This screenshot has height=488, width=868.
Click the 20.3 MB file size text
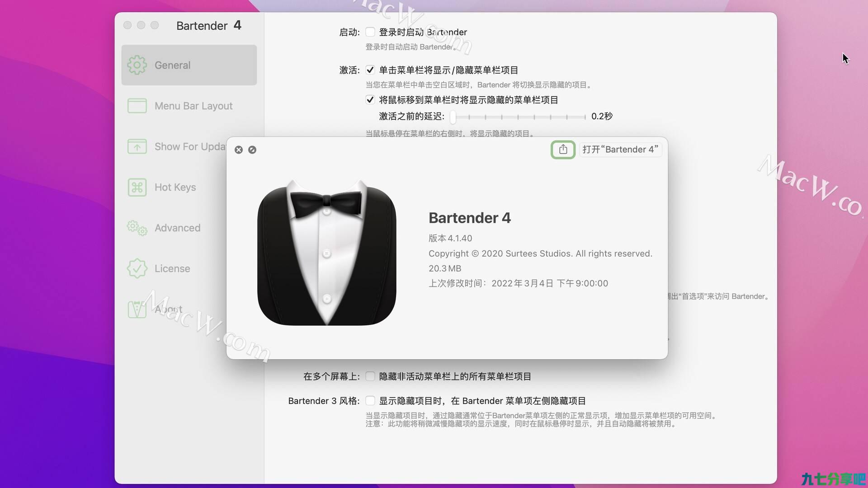pos(445,268)
